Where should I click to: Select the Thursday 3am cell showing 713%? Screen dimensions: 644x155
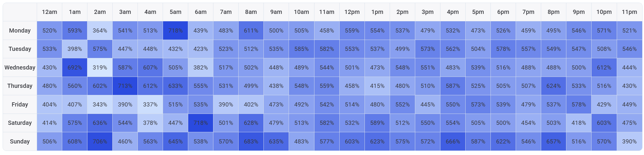click(x=125, y=86)
